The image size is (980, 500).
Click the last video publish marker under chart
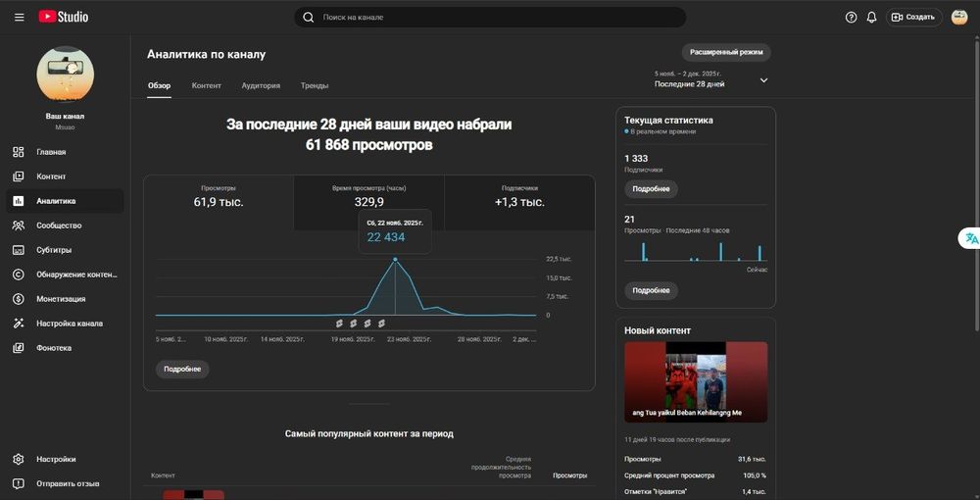coord(381,324)
